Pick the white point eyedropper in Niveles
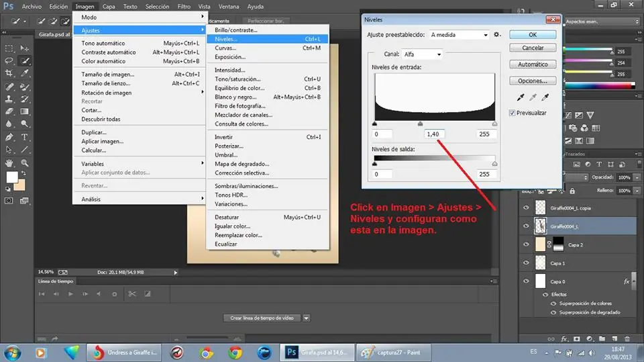 [545, 97]
